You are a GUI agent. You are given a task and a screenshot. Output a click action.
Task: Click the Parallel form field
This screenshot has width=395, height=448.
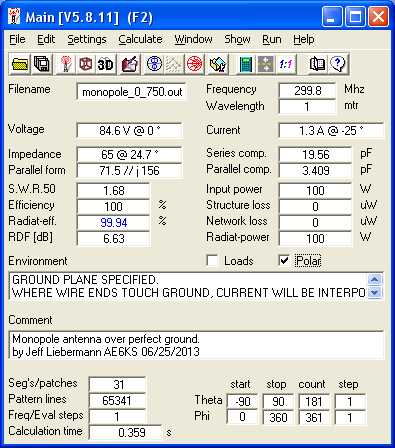pyautogui.click(x=130, y=170)
